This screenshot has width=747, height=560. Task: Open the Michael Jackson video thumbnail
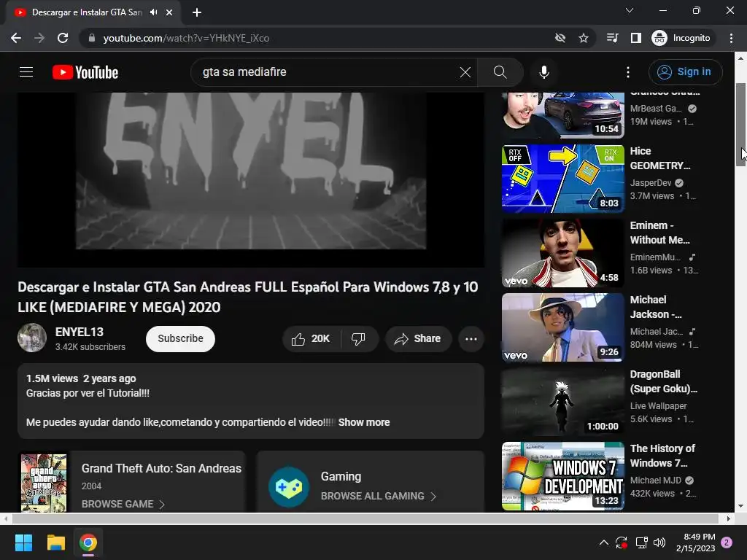563,327
